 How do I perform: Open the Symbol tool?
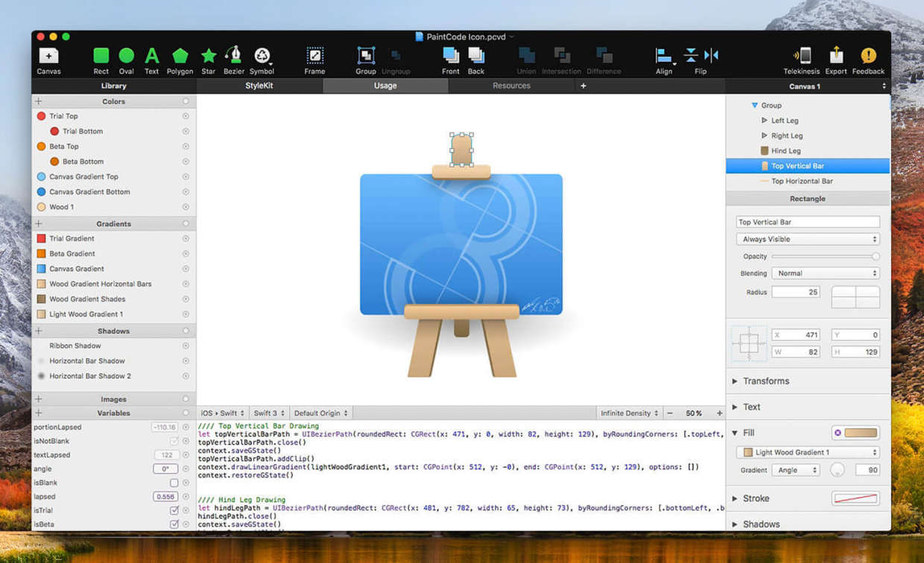pyautogui.click(x=262, y=60)
